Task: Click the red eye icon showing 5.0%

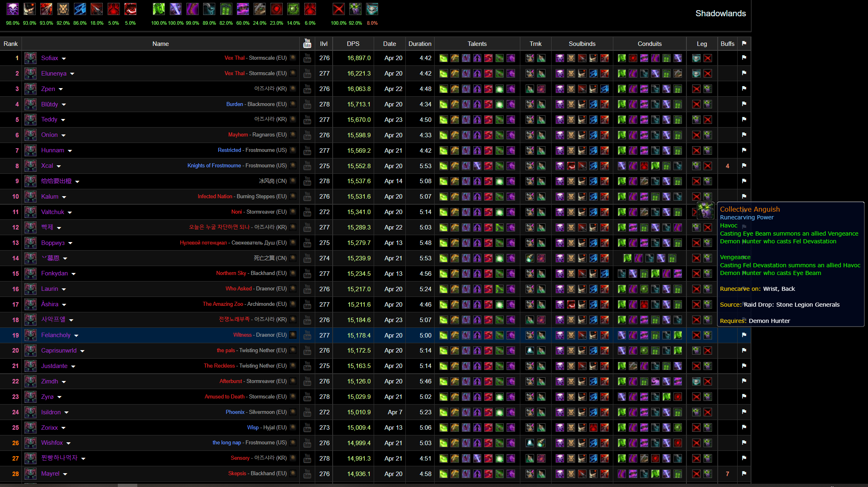Action: coord(130,9)
